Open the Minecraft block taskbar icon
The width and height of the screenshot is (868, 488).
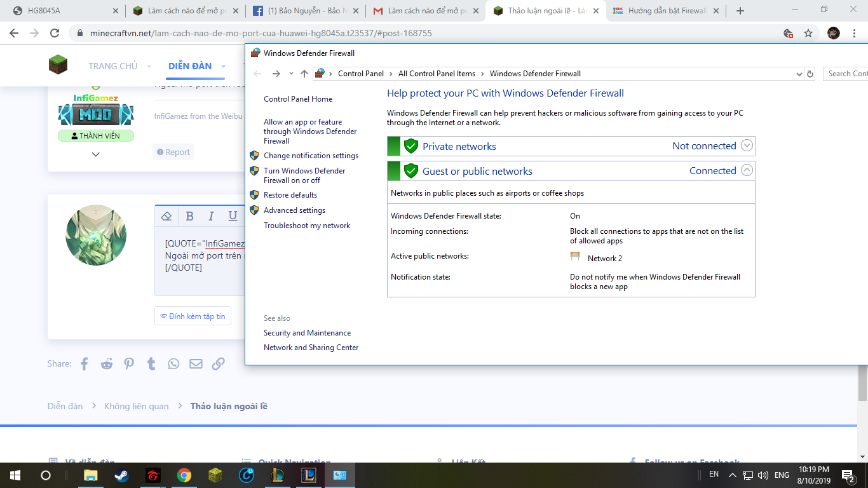[215, 475]
